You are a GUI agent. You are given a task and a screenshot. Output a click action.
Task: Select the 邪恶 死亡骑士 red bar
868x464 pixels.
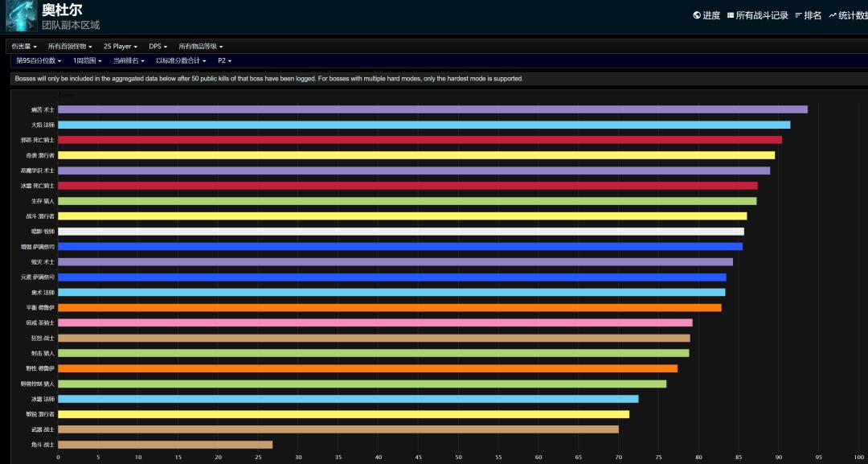(x=420, y=140)
